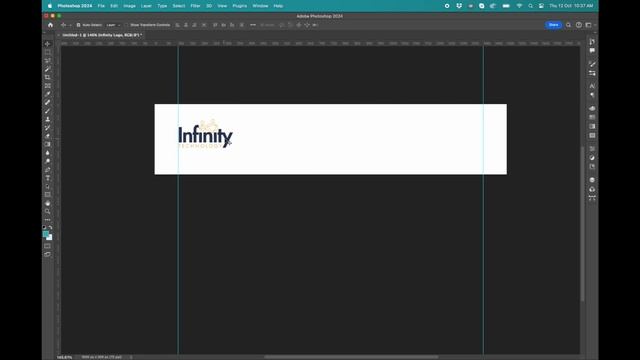Click the Infinity logo on the canvas

(x=205, y=134)
